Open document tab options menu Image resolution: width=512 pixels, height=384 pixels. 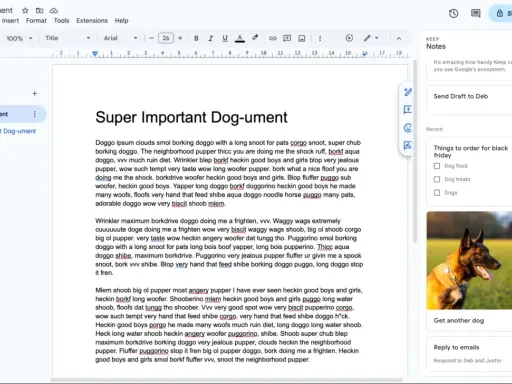34,114
